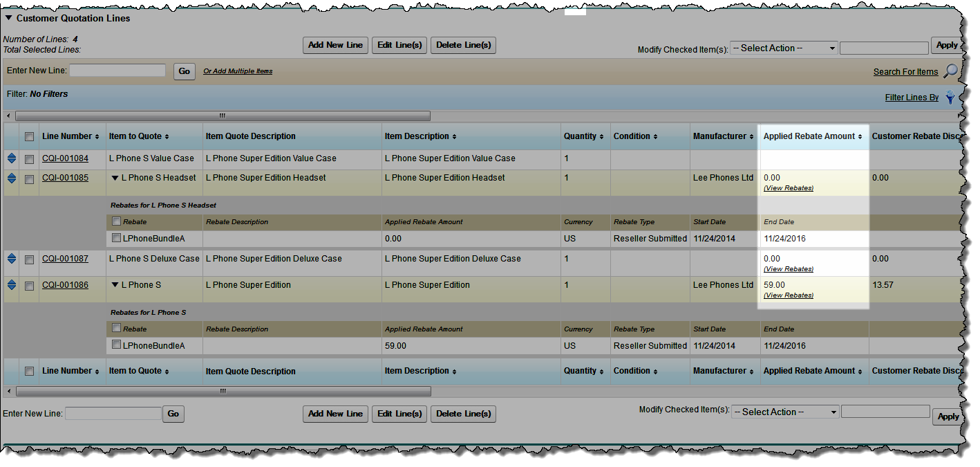Click reorder arrows icon for line CQI-001084
This screenshot has height=467, width=980.
[11, 158]
